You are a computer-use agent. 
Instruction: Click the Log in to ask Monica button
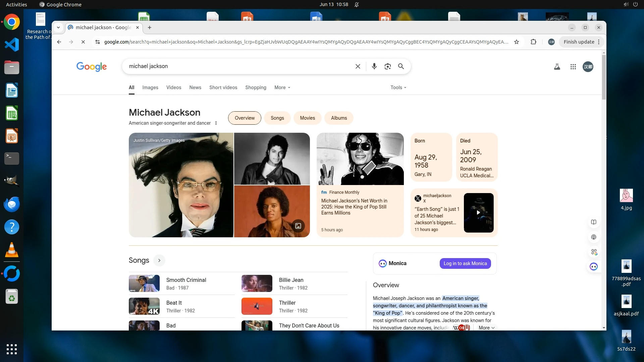(465, 263)
